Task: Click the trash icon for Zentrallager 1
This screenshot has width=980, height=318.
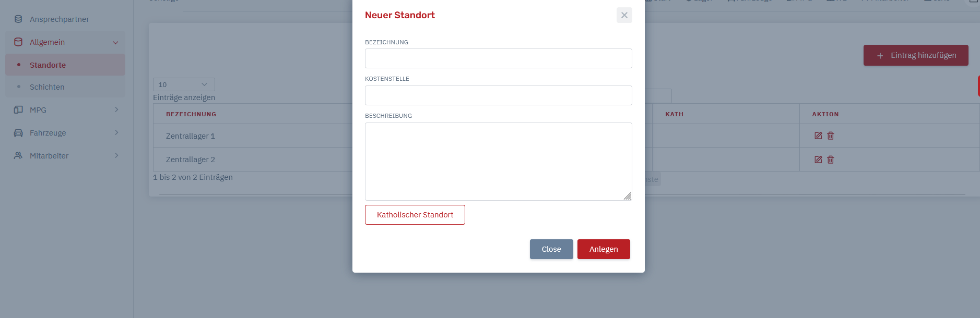Action: [831, 136]
